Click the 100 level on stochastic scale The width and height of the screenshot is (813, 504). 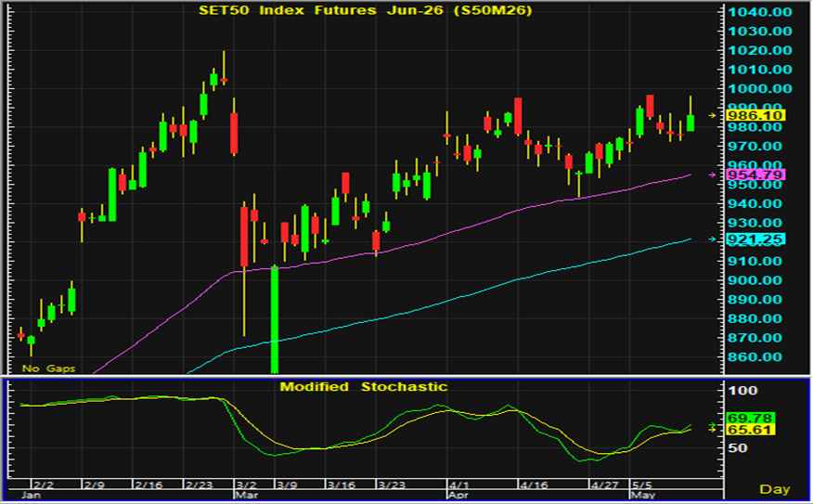[x=743, y=391]
